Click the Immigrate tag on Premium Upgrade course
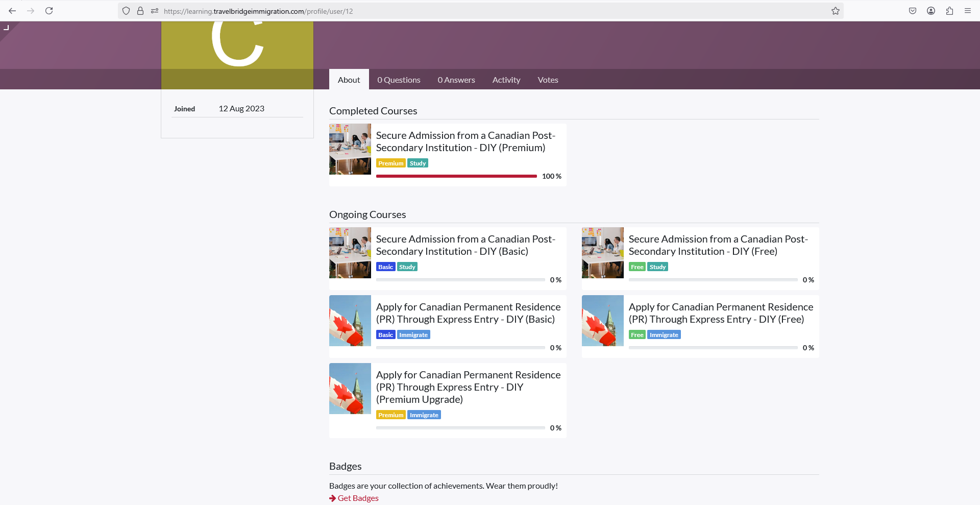Viewport: 980px width, 505px height. pyautogui.click(x=424, y=415)
